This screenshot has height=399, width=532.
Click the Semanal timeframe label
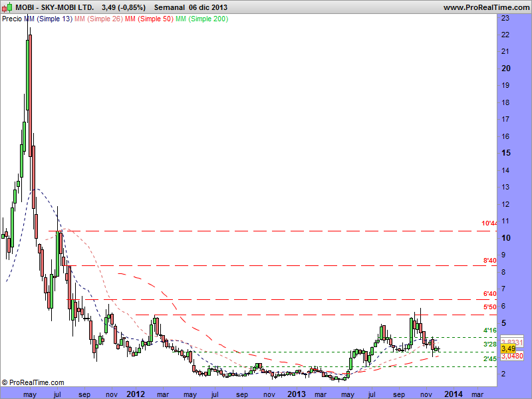pyautogui.click(x=170, y=7)
